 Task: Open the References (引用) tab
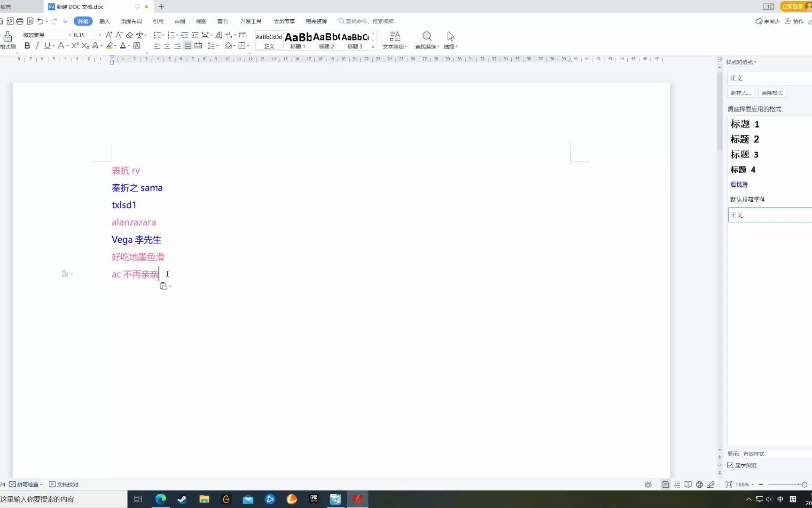(158, 21)
